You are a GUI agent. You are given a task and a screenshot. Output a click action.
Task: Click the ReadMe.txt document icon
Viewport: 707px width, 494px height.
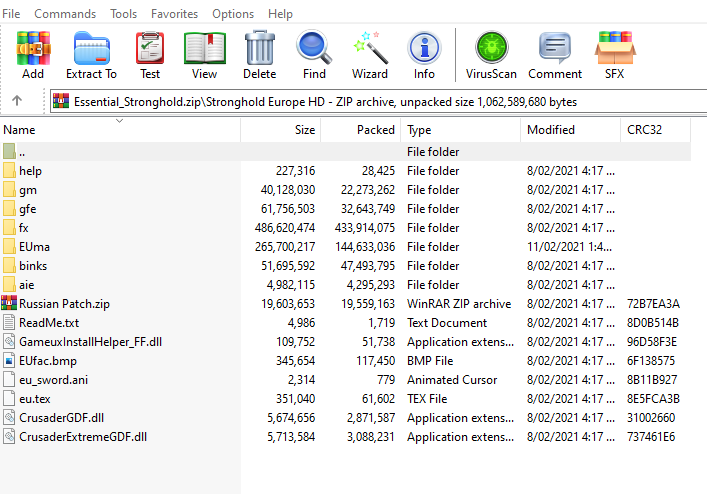[x=9, y=322]
